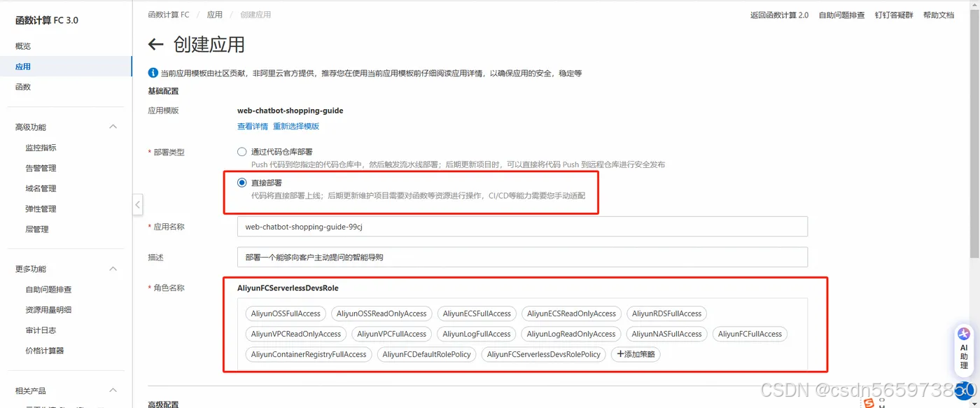The image size is (980, 408).
Task: Collapse the 高级功能 sidebar section
Action: click(x=113, y=127)
